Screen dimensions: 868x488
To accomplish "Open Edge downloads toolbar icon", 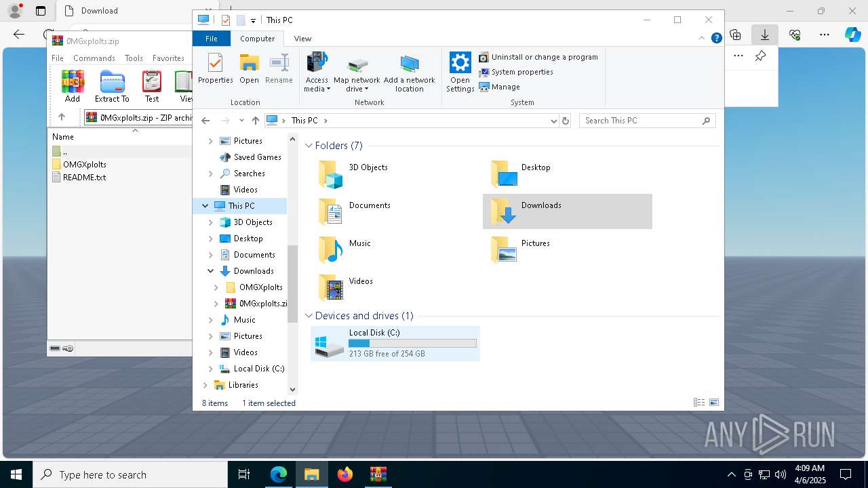I will [765, 35].
